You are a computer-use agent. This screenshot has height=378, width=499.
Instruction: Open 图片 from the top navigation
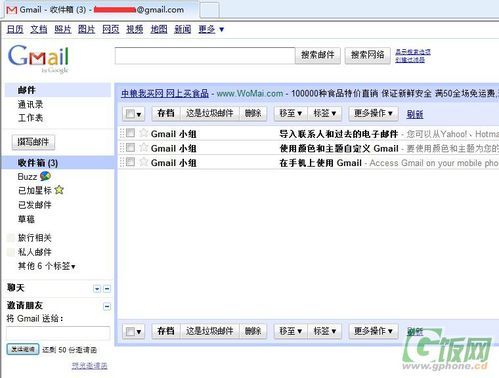[x=86, y=29]
